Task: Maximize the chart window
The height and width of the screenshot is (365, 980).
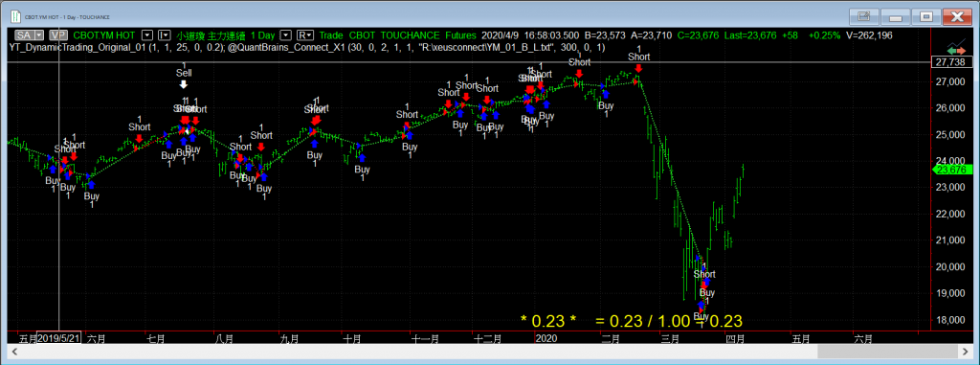Action: [926, 16]
